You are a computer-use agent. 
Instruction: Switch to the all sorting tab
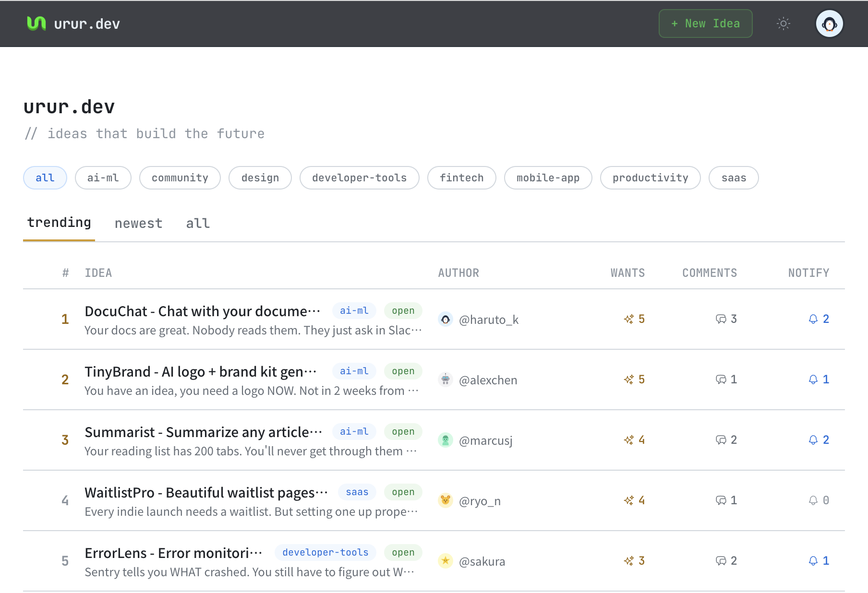pyautogui.click(x=197, y=223)
